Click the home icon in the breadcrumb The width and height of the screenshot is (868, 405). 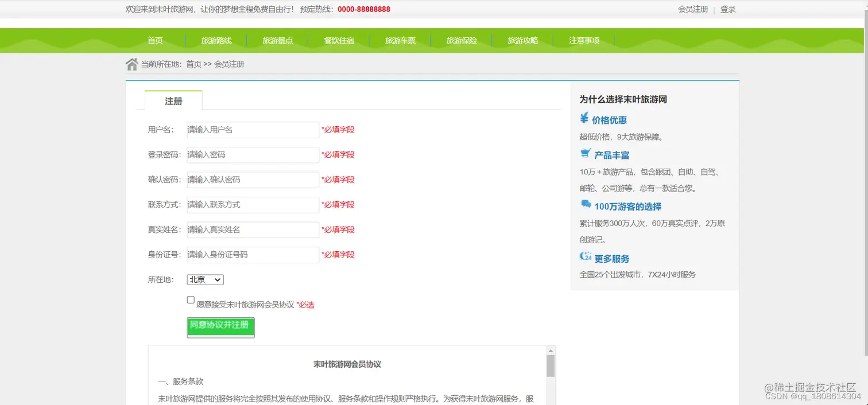click(x=132, y=64)
